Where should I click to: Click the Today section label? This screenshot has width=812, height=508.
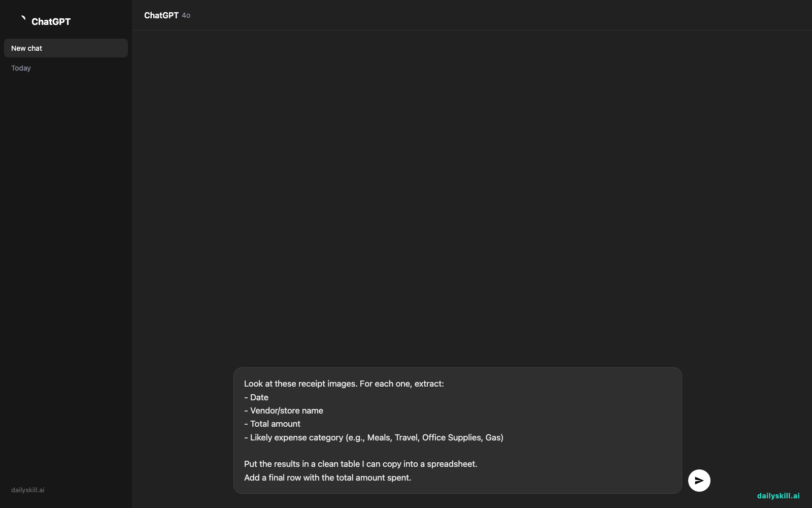coord(21,68)
